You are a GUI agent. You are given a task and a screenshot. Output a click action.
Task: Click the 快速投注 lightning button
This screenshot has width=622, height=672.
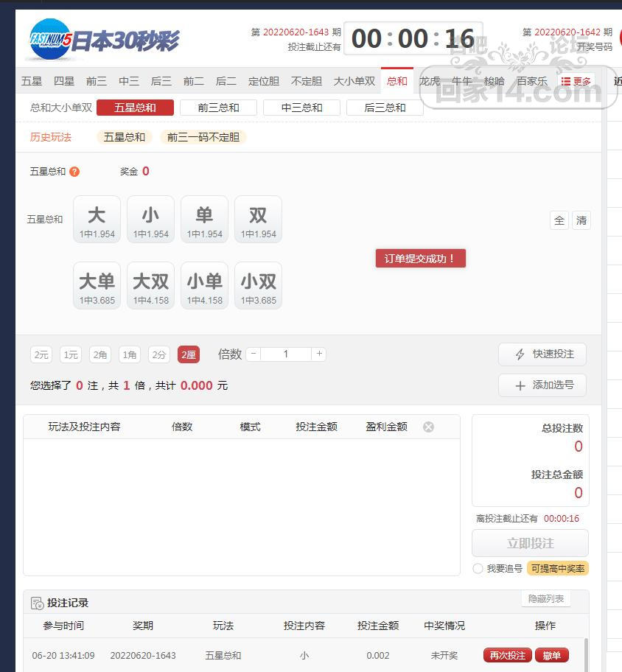click(542, 354)
